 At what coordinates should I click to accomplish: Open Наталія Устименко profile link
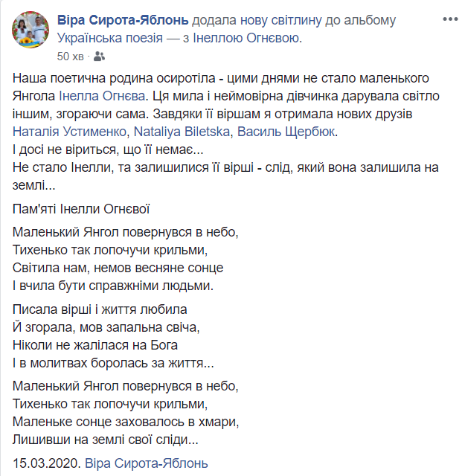69,132
